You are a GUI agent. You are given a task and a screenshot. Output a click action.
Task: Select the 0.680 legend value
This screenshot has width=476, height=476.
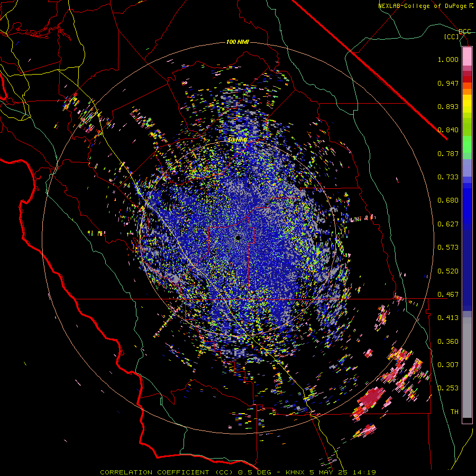click(448, 200)
